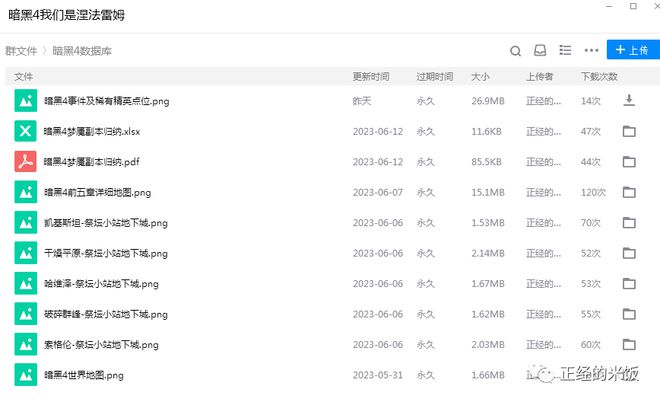Image resolution: width=660 pixels, height=402 pixels.
Task: Open the three-dot more options menu
Action: pyautogui.click(x=591, y=50)
